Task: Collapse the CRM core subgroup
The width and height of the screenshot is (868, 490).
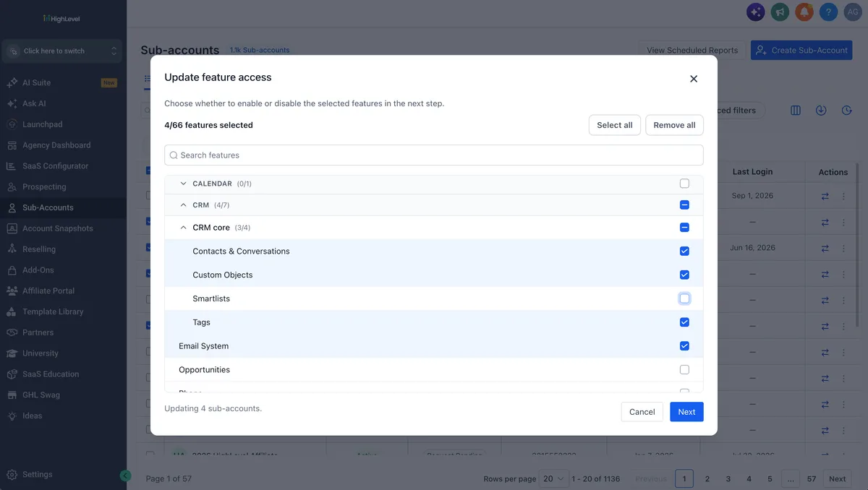Action: 184,228
